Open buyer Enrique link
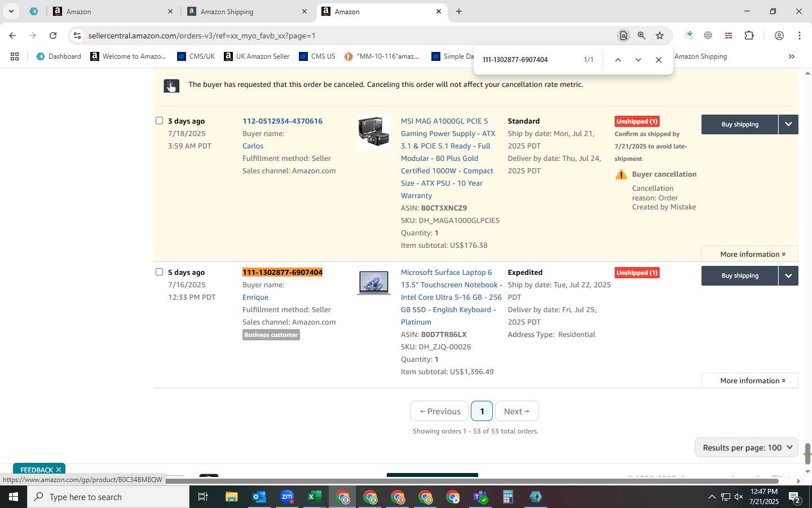 [x=255, y=297]
